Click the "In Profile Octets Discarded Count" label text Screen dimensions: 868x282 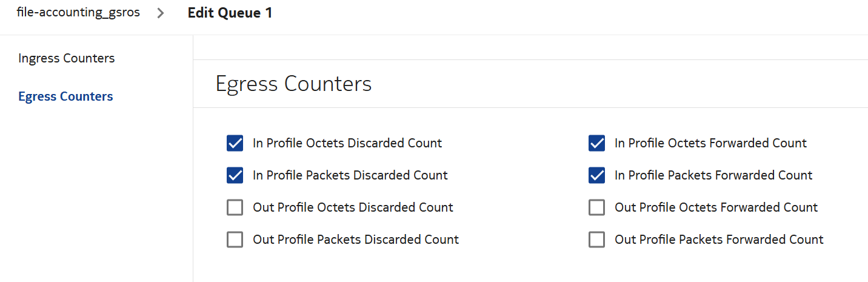(347, 143)
